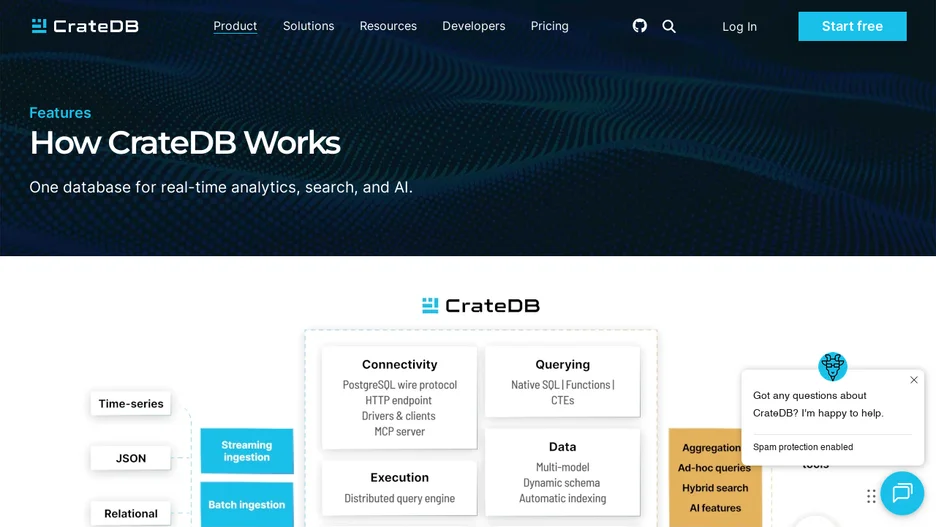Open the GitHub repository icon
936x527 pixels.
pyautogui.click(x=639, y=26)
